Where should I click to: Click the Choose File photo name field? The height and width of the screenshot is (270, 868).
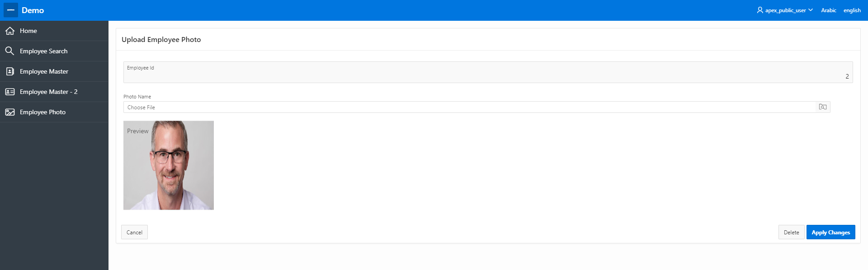coord(470,107)
